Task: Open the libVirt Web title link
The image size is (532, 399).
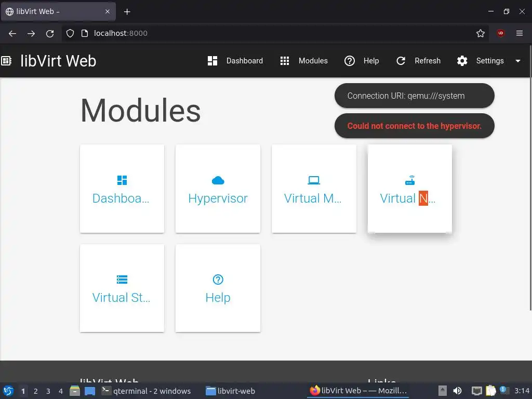Action: [58, 61]
